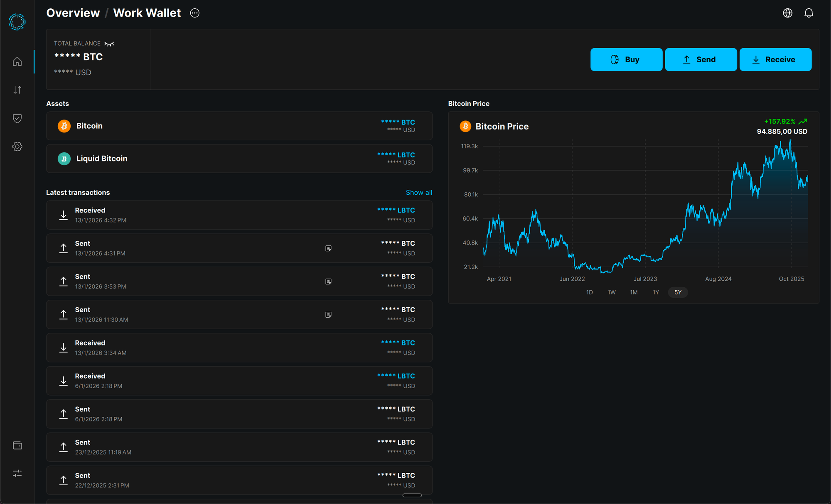Click note icon on 4:31 PM Sent transaction
This screenshot has width=831, height=504.
click(x=328, y=248)
